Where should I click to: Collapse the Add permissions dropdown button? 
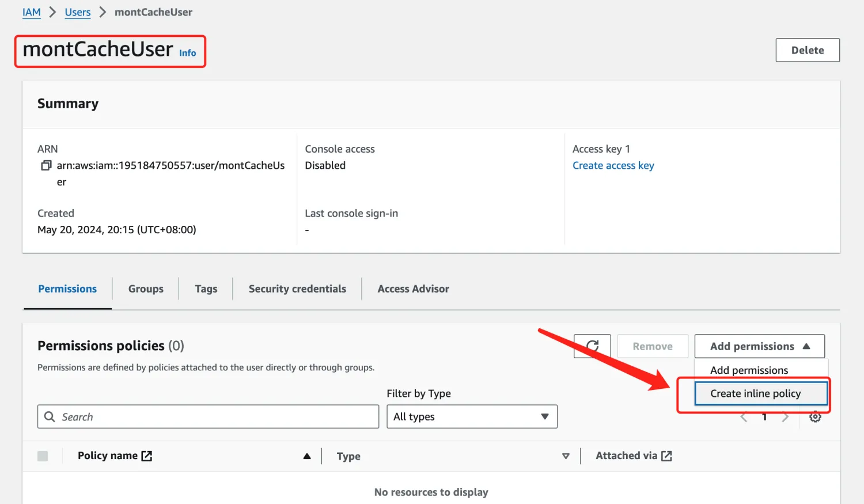(759, 346)
